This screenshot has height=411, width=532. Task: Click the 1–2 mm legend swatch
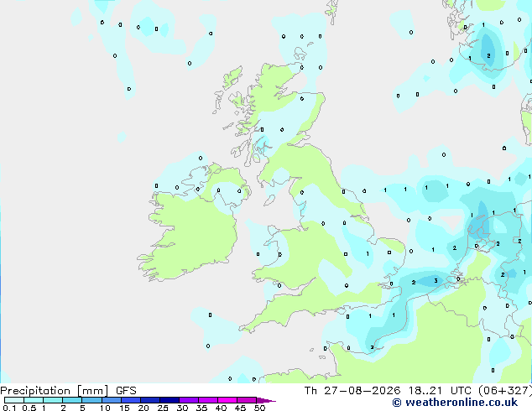click(x=53, y=400)
